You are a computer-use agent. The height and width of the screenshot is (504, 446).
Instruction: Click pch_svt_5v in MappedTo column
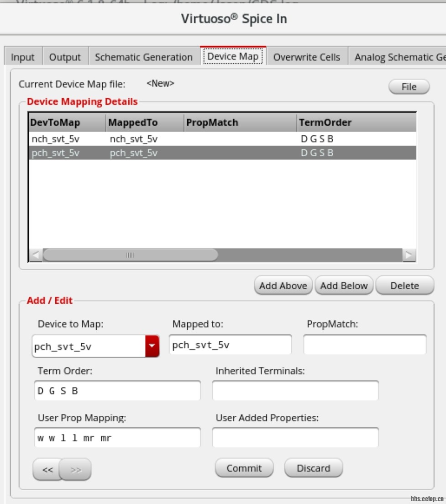click(x=134, y=153)
